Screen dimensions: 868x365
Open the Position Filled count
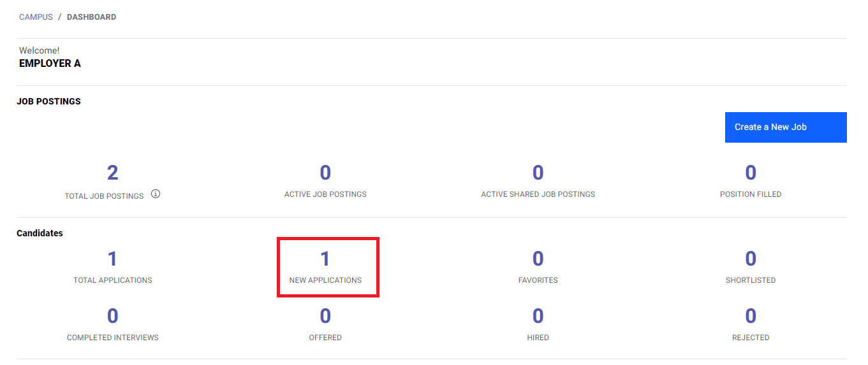pyautogui.click(x=751, y=173)
